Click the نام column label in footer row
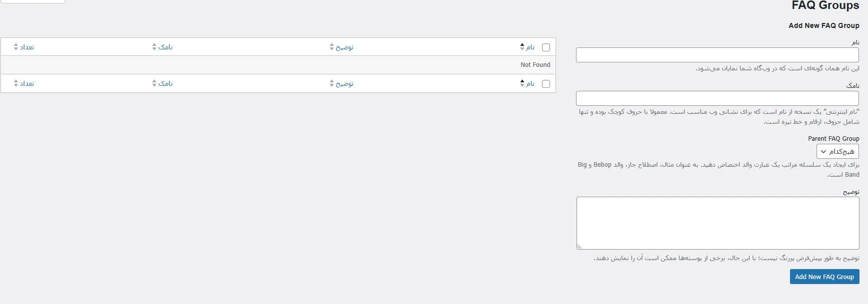868x304 pixels. pyautogui.click(x=530, y=83)
